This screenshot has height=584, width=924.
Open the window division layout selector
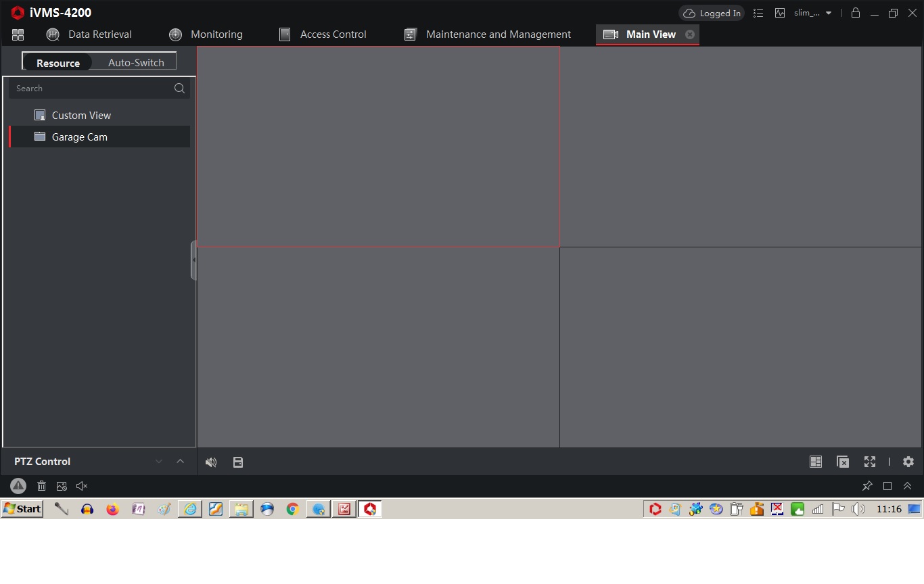(x=816, y=462)
